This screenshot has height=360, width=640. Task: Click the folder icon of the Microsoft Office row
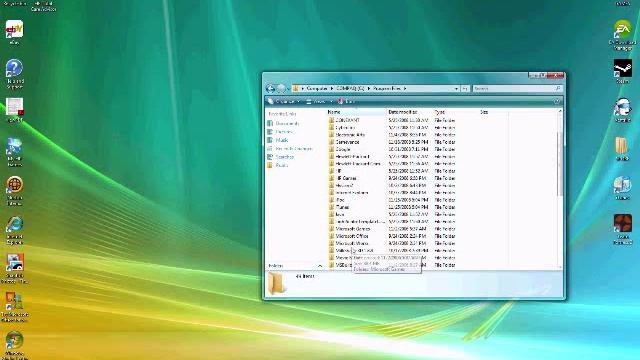click(x=331, y=236)
